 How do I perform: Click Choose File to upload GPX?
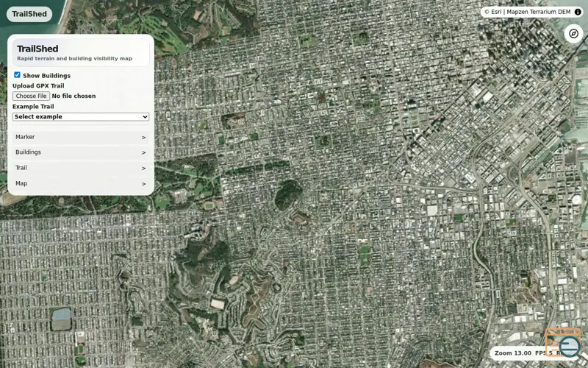(x=31, y=96)
